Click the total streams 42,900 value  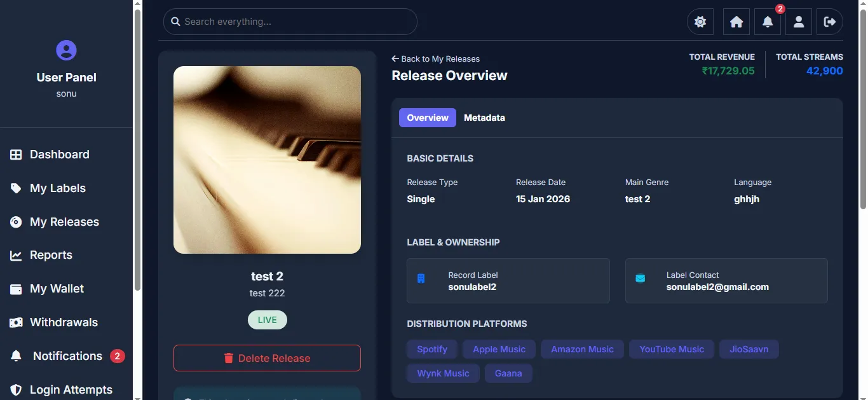coord(825,71)
